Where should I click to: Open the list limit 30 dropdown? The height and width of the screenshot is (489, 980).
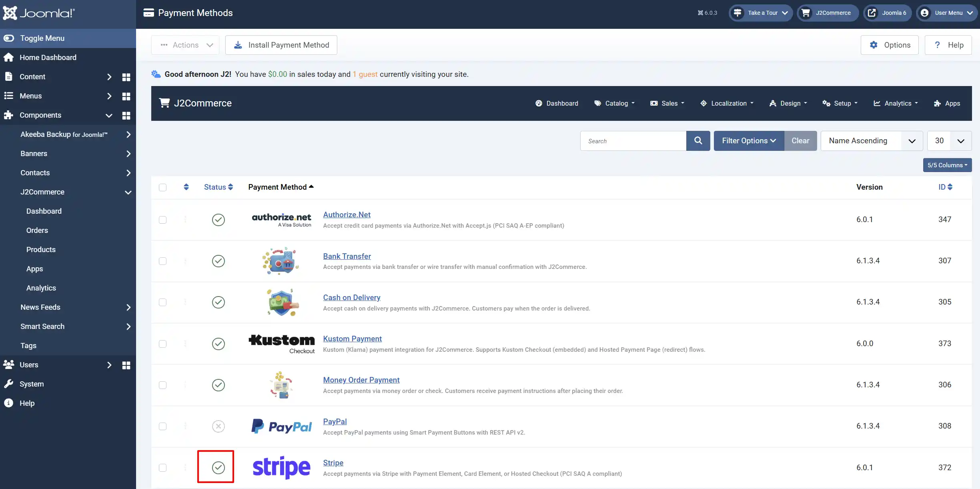(x=949, y=141)
